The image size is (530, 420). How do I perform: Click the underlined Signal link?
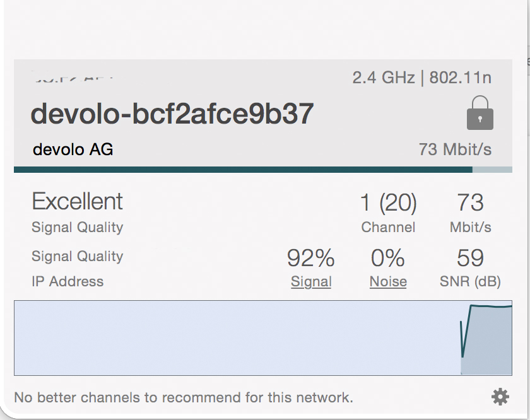[311, 282]
